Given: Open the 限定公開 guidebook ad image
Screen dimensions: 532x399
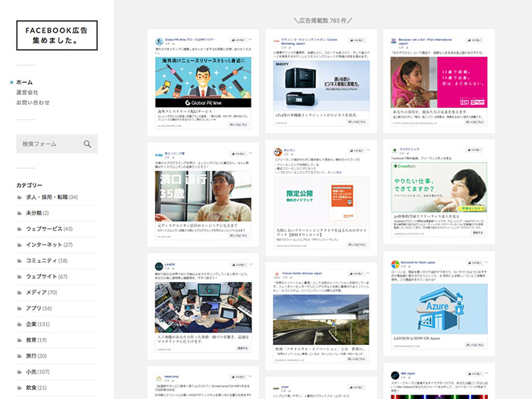Looking at the screenshot, I should point(321,201).
